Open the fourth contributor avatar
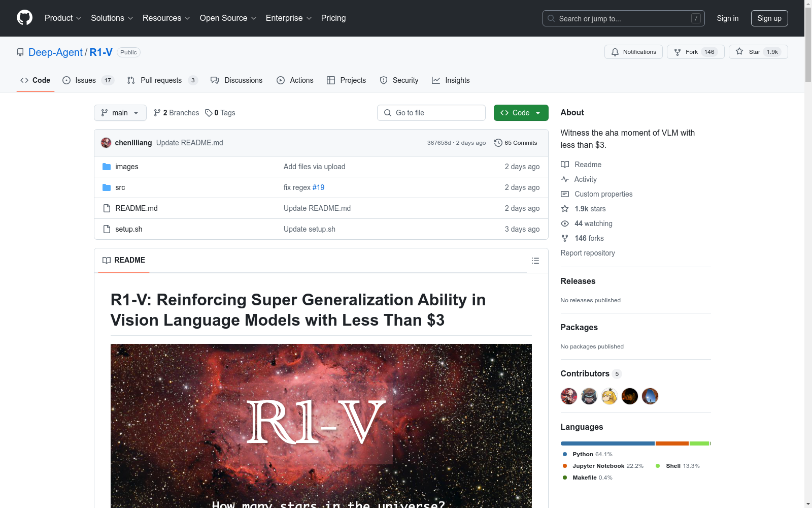The height and width of the screenshot is (508, 812). click(630, 396)
